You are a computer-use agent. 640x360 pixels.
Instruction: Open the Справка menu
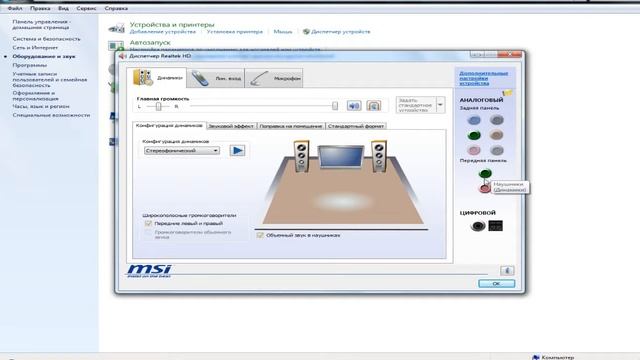[x=116, y=8]
